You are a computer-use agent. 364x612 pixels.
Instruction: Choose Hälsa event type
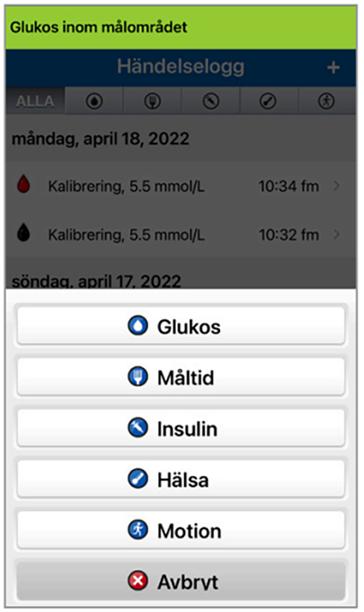coord(181,479)
